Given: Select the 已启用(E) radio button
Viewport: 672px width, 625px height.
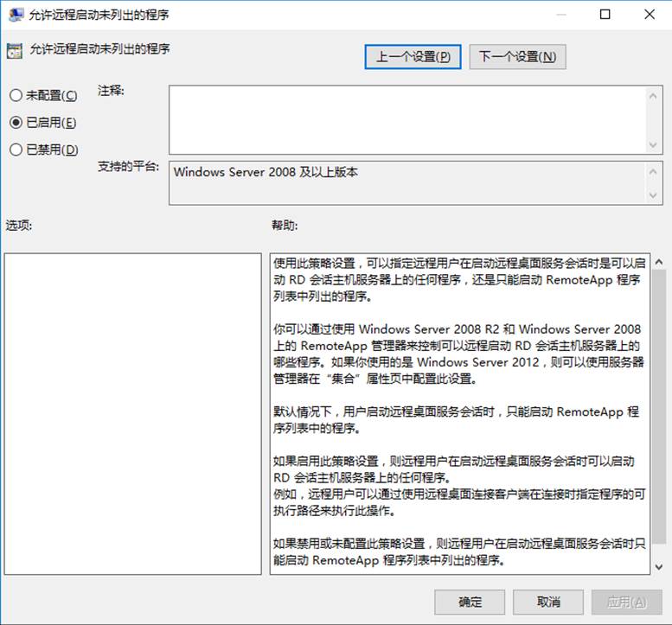Looking at the screenshot, I should click(x=42, y=123).
